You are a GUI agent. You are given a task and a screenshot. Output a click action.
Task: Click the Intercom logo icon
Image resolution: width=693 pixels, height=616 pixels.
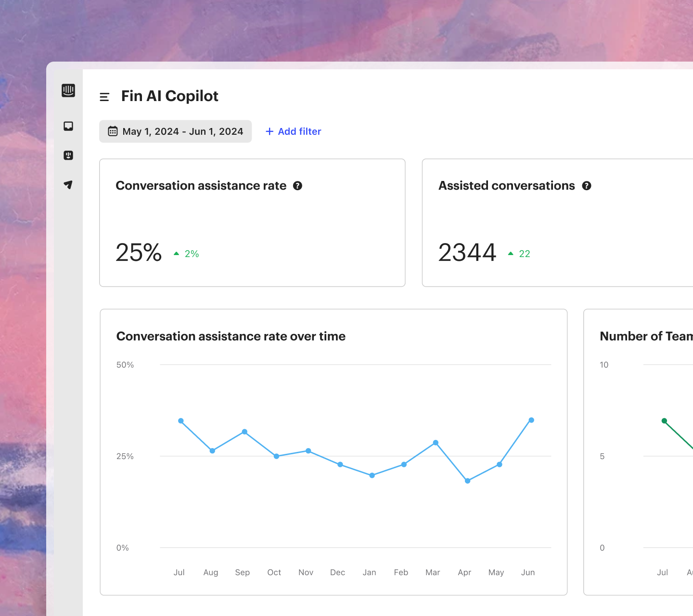point(68,90)
